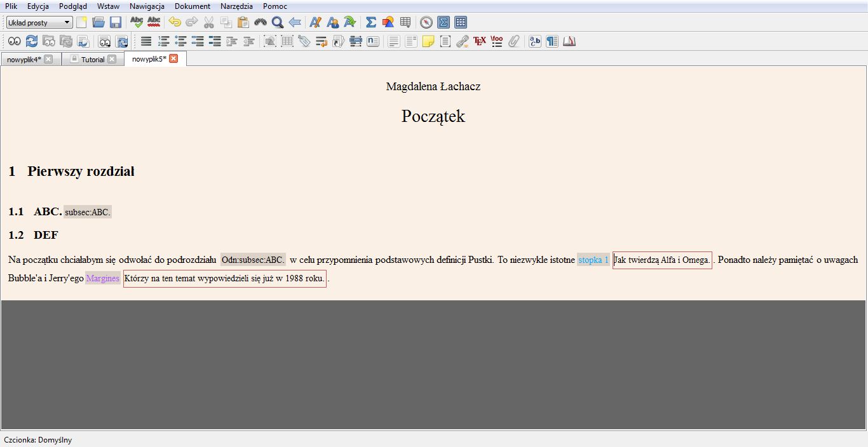The height and width of the screenshot is (447, 868).
Task: Select the itemized bullet list icon
Action: pos(180,41)
